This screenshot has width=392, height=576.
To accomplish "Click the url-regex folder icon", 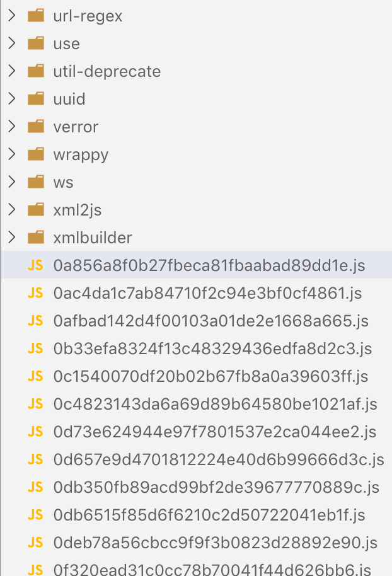I will 36,16.
